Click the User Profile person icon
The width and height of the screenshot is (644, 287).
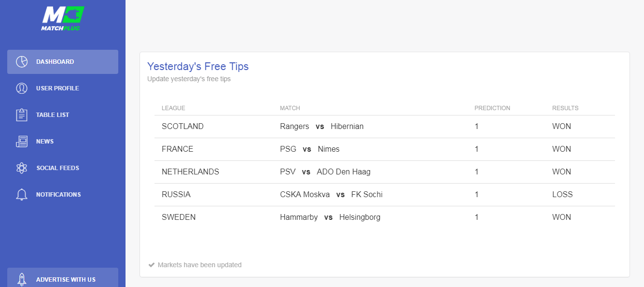22,88
